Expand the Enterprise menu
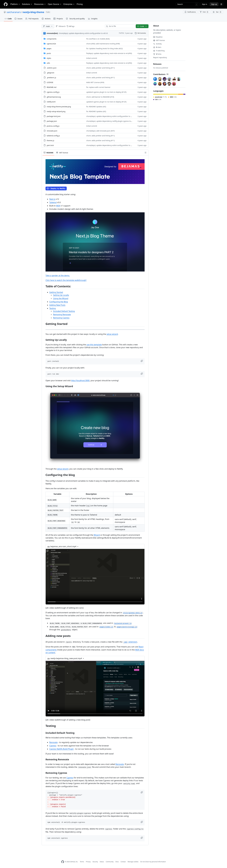 [69, 4]
